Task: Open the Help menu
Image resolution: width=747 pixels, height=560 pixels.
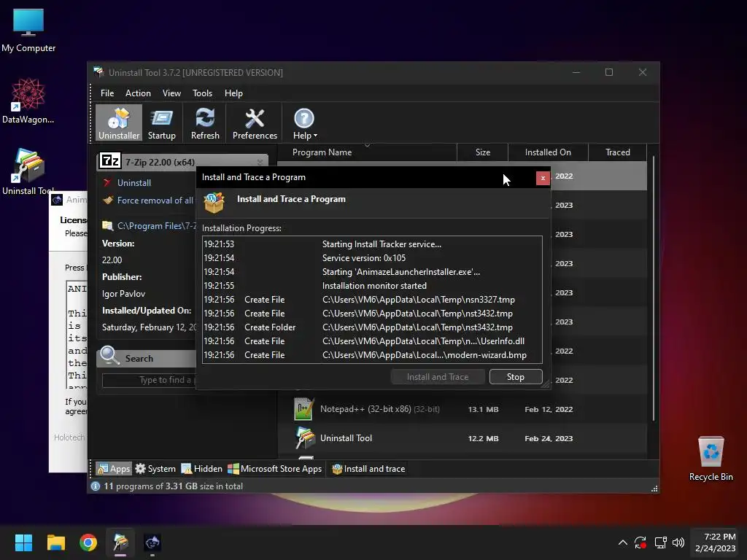Action: click(233, 93)
